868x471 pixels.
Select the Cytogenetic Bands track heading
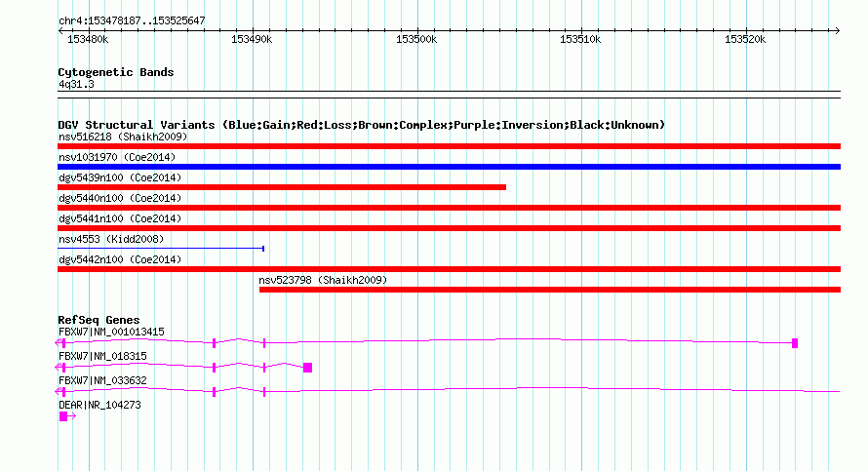(x=116, y=72)
